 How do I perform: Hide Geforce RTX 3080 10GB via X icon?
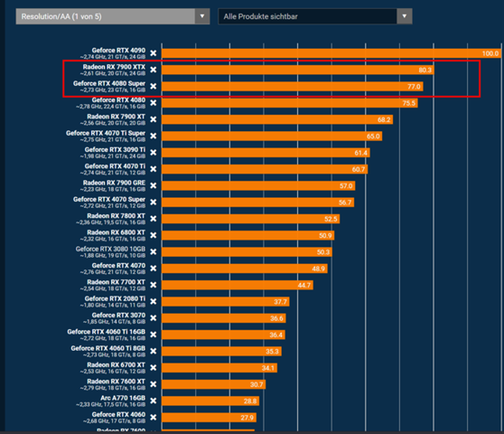click(154, 252)
